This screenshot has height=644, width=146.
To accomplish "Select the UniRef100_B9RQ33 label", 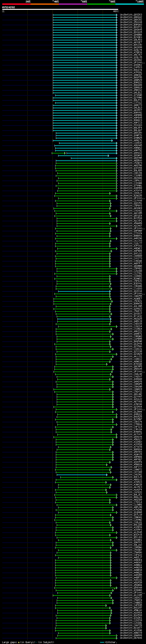I will tap(131, 83).
